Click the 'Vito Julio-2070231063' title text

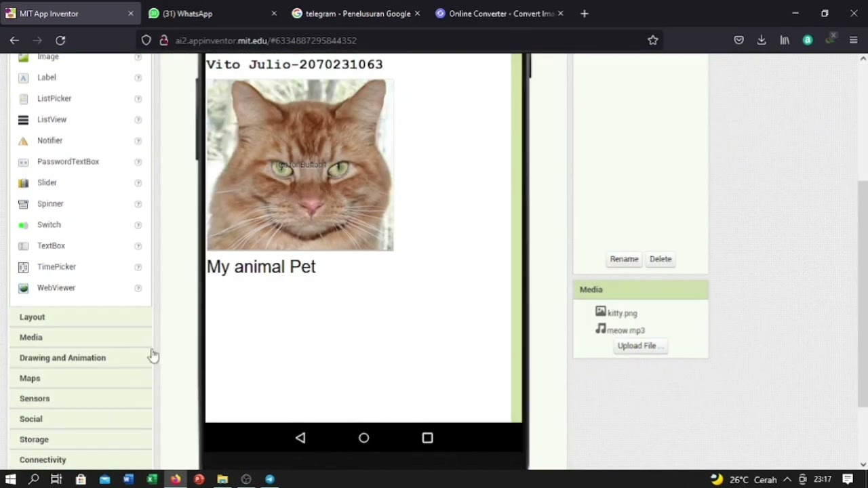click(x=294, y=64)
